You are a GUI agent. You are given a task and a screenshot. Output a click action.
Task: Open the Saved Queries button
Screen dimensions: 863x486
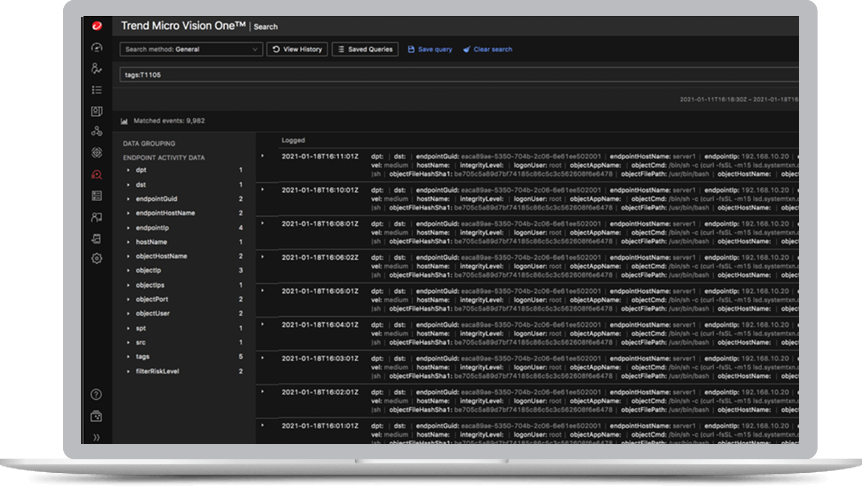pos(365,49)
